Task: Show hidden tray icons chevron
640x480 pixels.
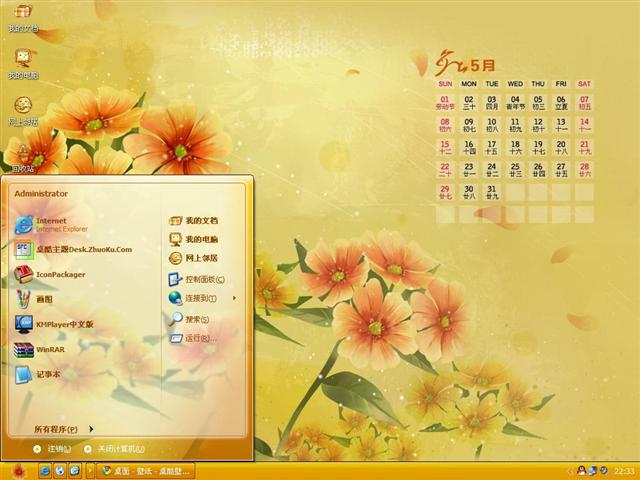Action: click(x=570, y=471)
